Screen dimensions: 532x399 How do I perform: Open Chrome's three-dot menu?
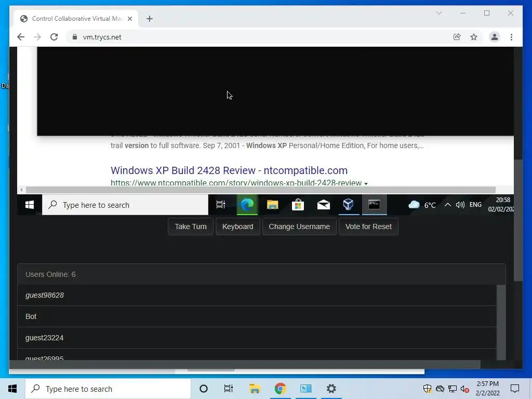(x=511, y=37)
